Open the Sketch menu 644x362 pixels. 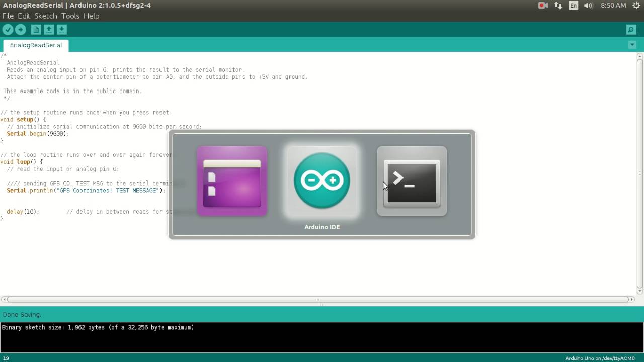[46, 16]
